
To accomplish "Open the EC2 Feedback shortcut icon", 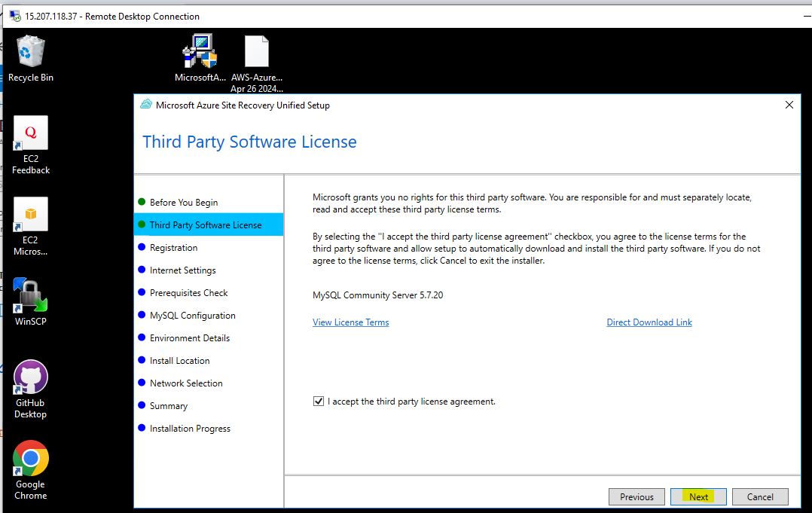I will coord(30,134).
